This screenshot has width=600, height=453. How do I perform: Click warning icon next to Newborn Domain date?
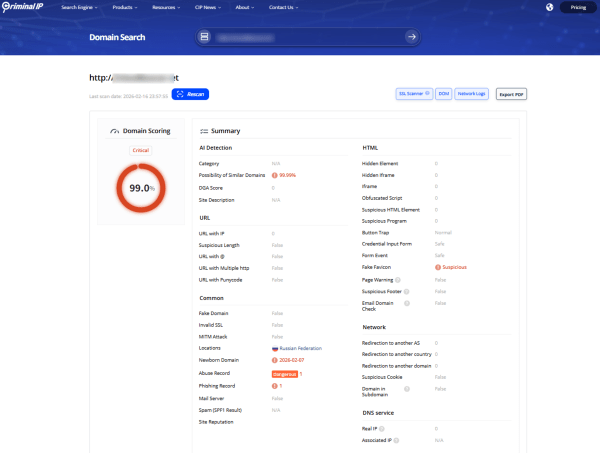[274, 360]
